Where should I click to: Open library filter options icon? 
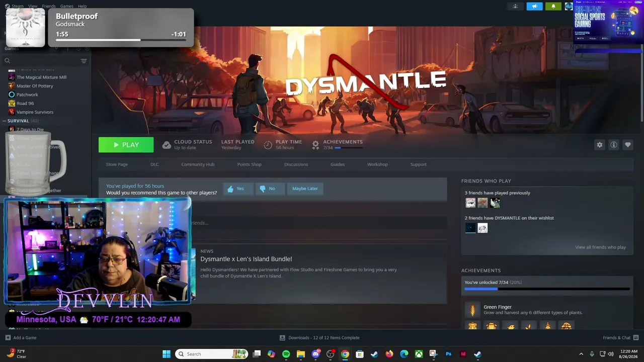(x=84, y=61)
